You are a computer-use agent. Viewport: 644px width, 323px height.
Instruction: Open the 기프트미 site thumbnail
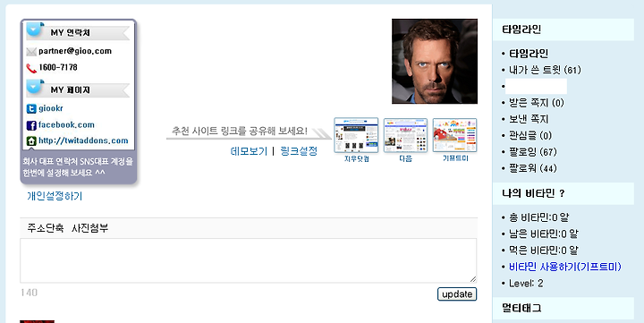[454, 135]
